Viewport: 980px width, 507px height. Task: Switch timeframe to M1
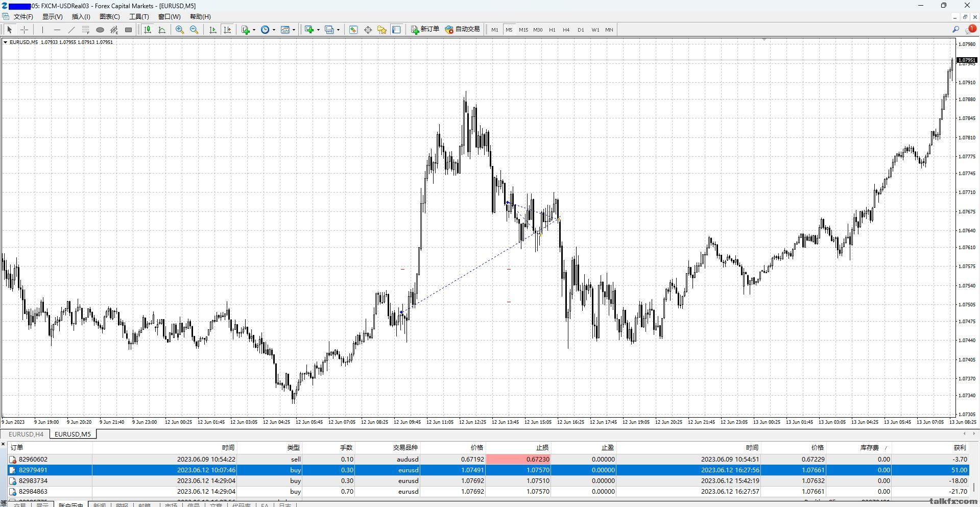(494, 30)
